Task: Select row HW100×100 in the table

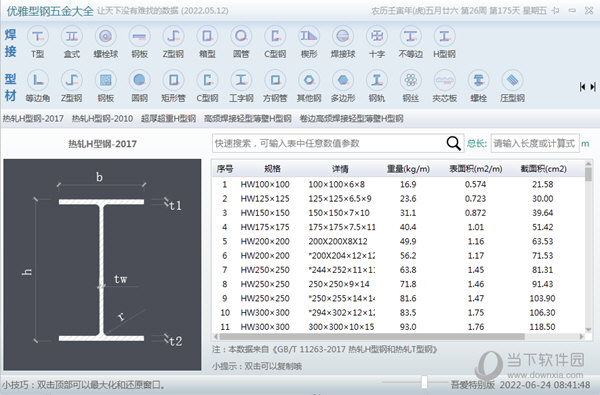Action: tap(398, 184)
